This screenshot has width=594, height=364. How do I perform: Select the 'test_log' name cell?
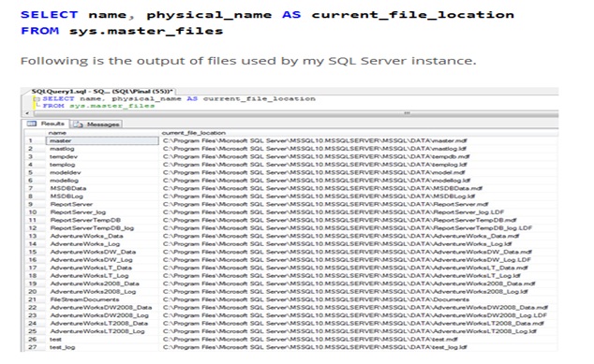coord(102,347)
